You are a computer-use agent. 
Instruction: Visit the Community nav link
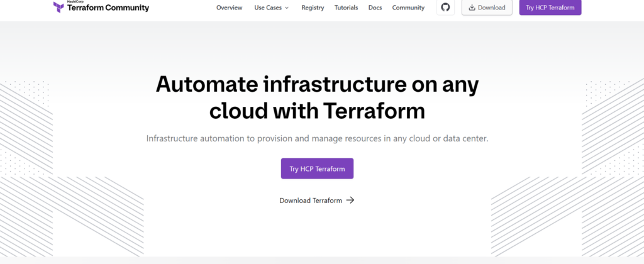coord(408,8)
